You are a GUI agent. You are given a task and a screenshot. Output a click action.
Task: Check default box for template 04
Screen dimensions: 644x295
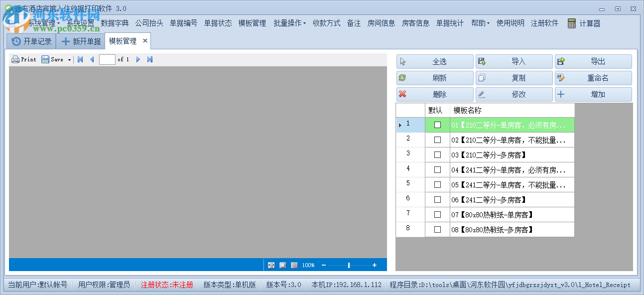pyautogui.click(x=437, y=170)
